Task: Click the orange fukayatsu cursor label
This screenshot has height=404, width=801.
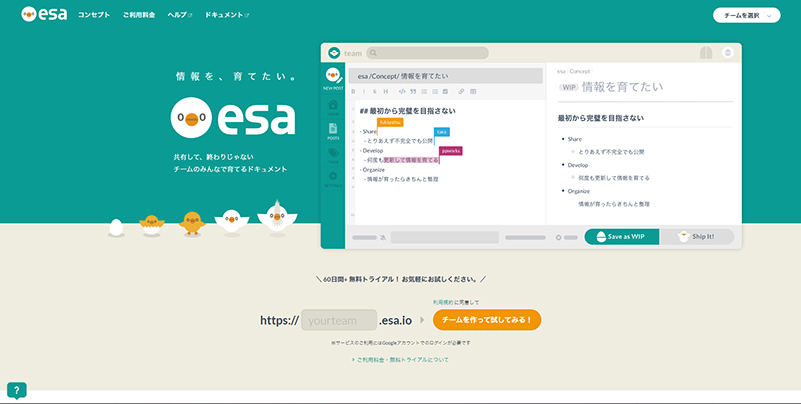Action: coord(390,122)
